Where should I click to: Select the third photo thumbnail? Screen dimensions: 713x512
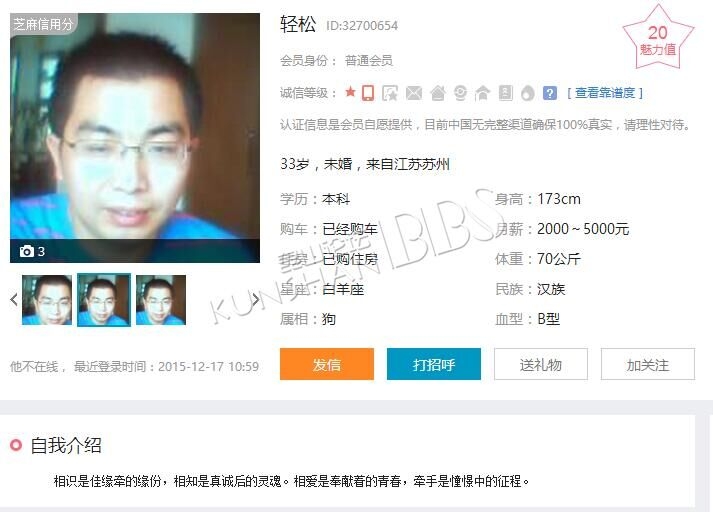click(161, 300)
